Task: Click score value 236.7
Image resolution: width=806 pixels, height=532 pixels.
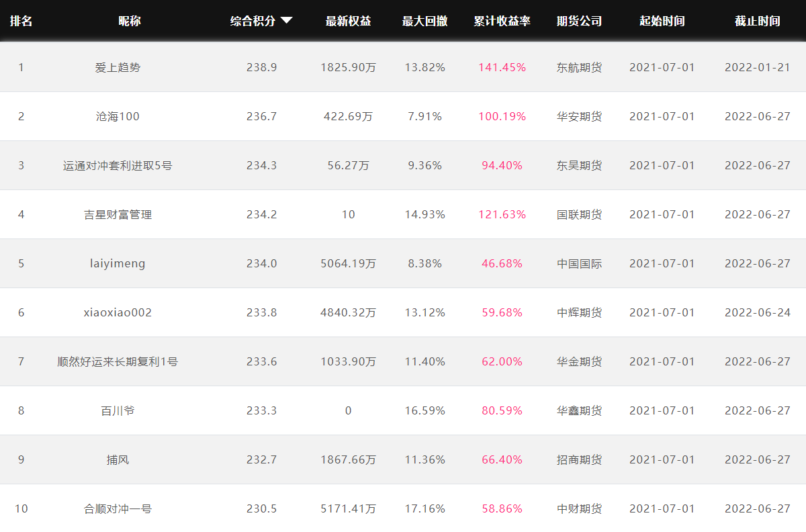Action: [x=262, y=116]
